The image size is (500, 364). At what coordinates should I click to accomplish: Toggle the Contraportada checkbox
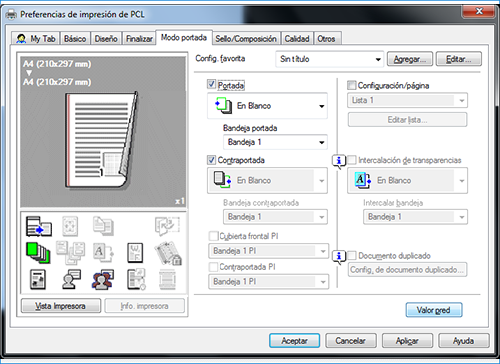pyautogui.click(x=211, y=160)
